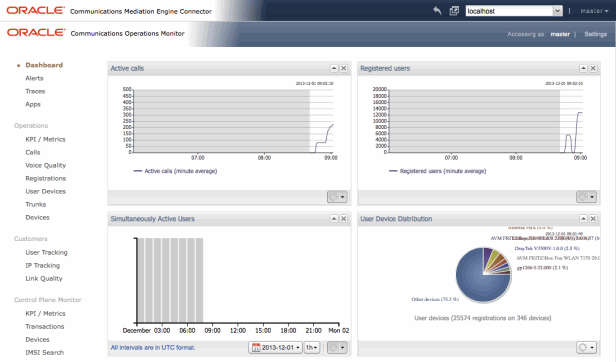Click the duplicate window icon near localhost
The image size is (616, 362).
[454, 11]
